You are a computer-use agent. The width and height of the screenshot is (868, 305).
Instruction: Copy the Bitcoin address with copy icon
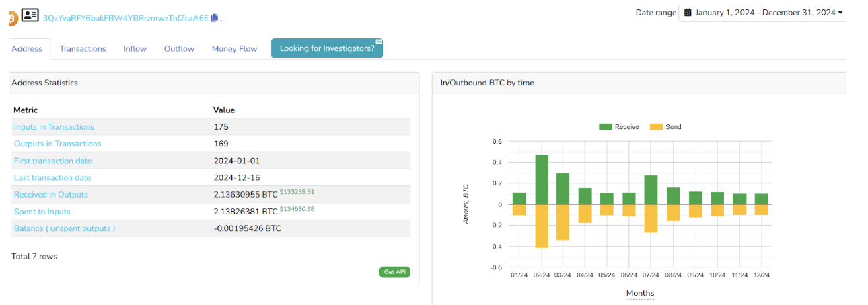click(x=215, y=18)
